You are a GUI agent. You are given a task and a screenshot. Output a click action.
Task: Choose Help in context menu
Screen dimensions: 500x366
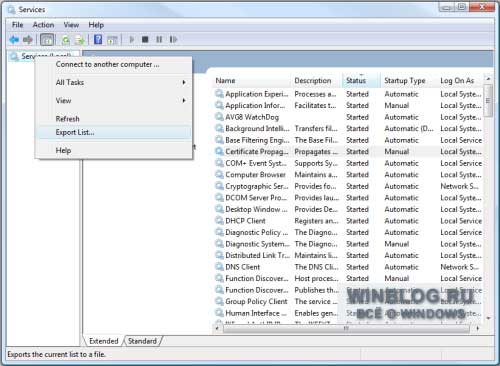pos(113,150)
